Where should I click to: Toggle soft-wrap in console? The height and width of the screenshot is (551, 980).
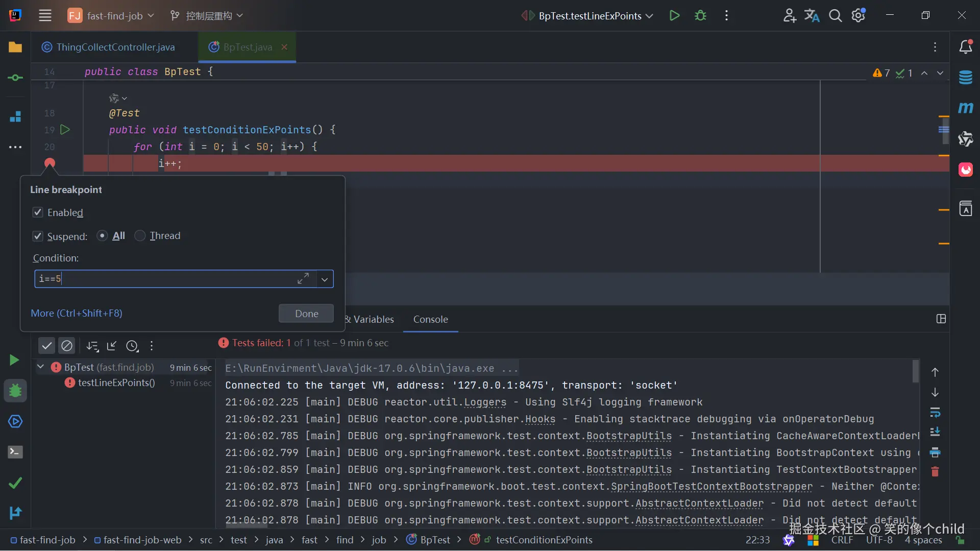coord(935,412)
